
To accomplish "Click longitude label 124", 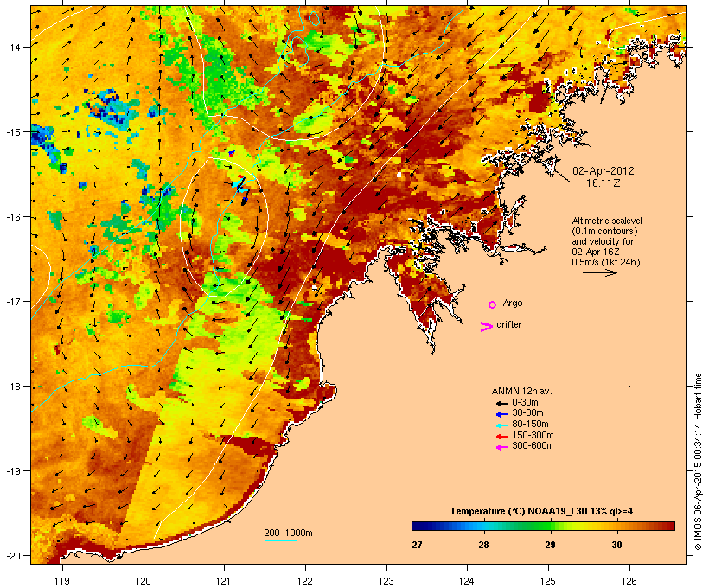I will coord(467,581).
